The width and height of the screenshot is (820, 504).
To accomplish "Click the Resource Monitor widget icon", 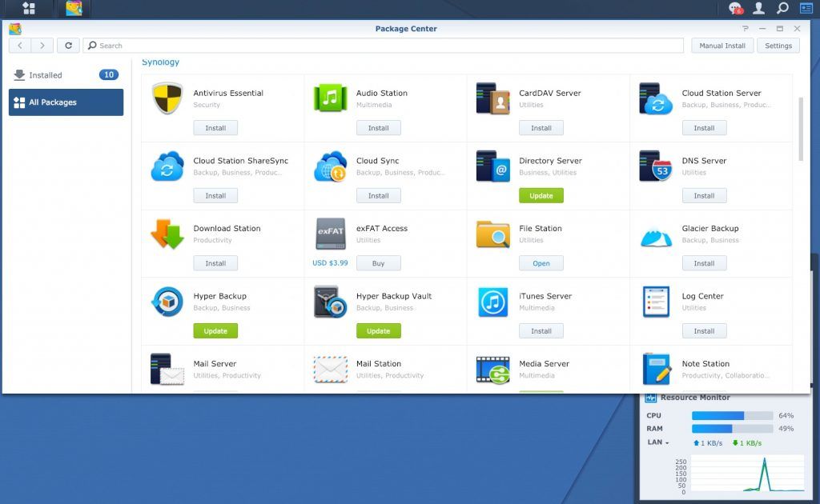I will click(x=650, y=398).
